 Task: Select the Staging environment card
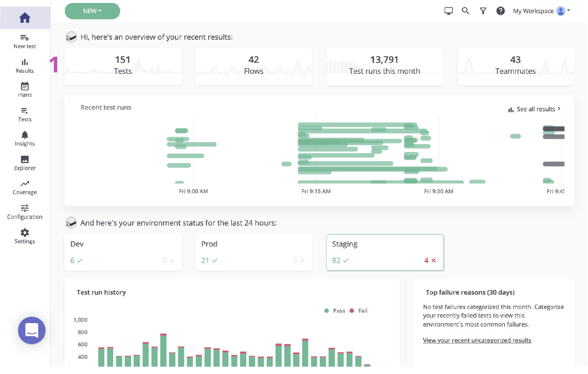pyautogui.click(x=384, y=252)
